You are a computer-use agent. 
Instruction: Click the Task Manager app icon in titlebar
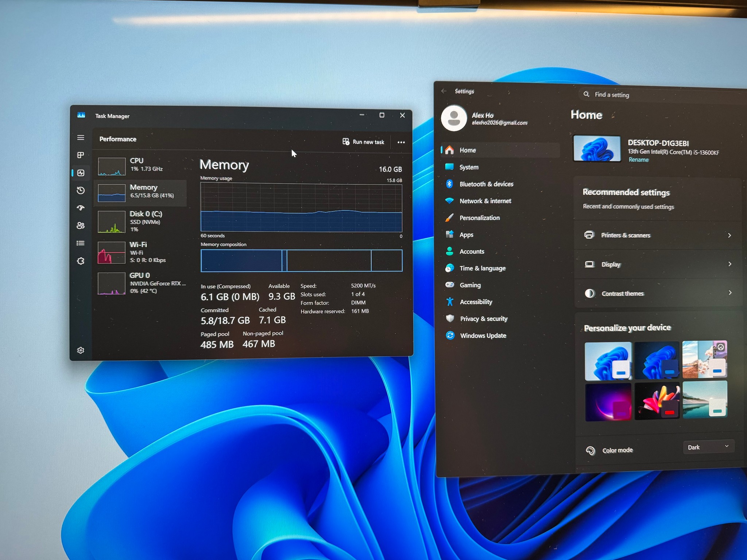pyautogui.click(x=81, y=115)
